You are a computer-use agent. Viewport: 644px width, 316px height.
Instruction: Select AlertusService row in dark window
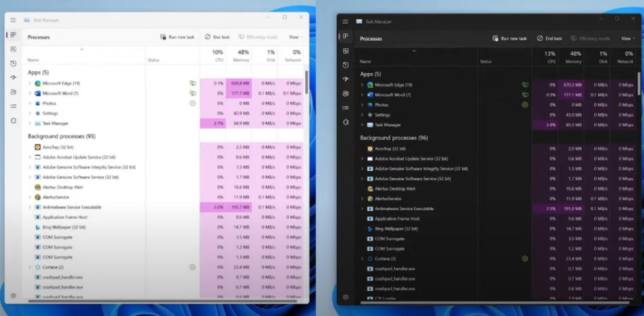point(495,199)
